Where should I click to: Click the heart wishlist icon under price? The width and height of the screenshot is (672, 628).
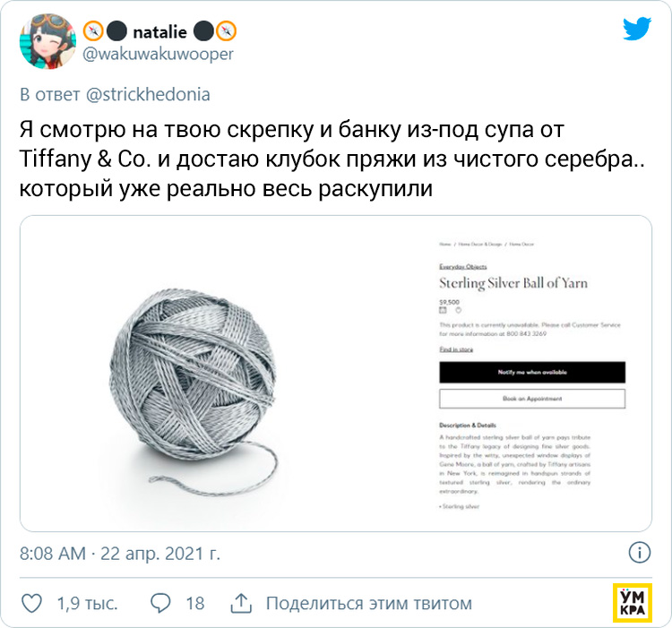458,310
